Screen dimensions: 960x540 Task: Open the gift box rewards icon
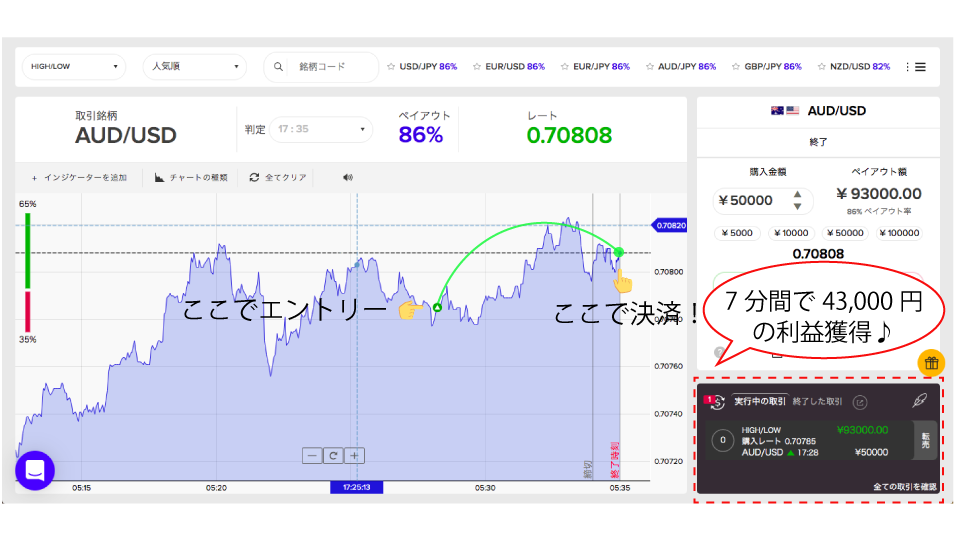(931, 362)
